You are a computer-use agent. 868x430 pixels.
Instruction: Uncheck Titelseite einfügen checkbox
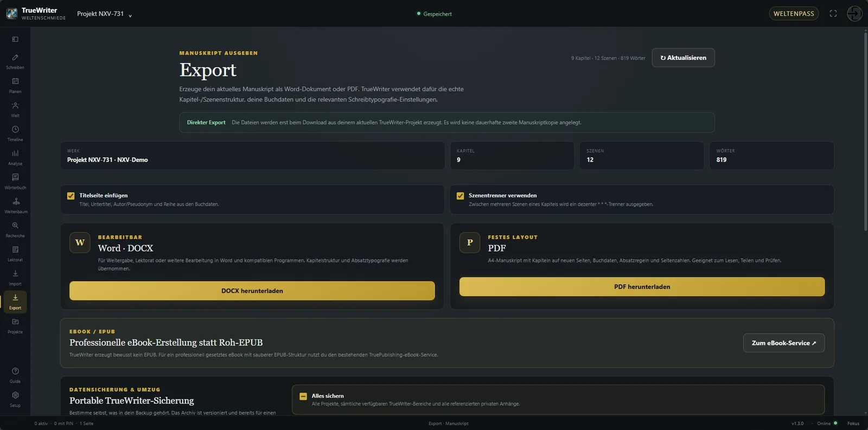tap(71, 196)
